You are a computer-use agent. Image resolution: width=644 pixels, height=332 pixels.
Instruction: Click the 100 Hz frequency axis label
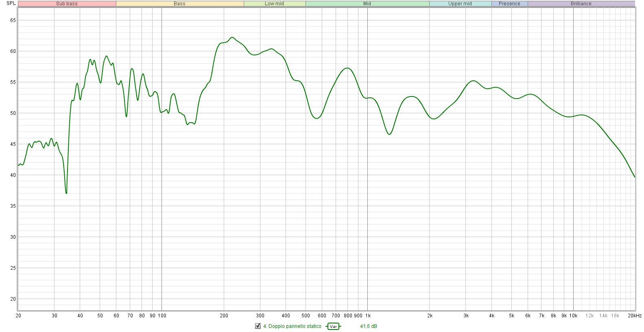pyautogui.click(x=162, y=316)
